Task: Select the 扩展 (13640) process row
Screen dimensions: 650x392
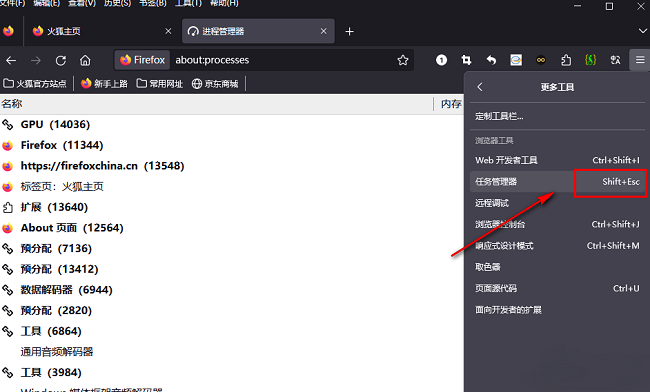Action: [x=231, y=207]
